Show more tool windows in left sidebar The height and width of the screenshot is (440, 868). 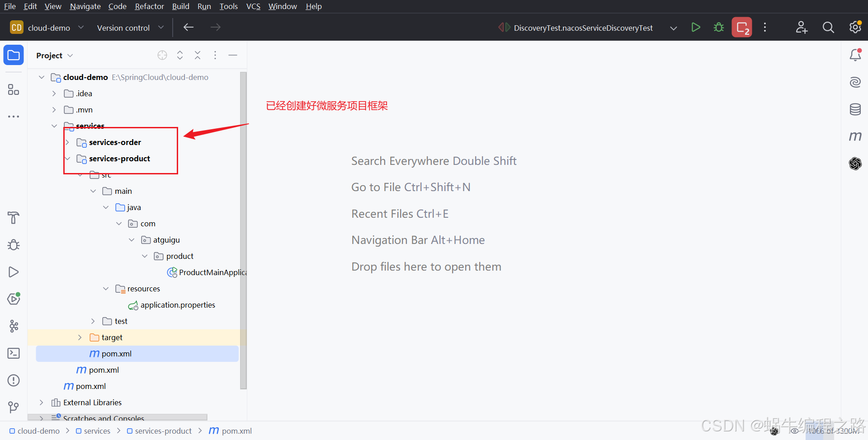[14, 117]
